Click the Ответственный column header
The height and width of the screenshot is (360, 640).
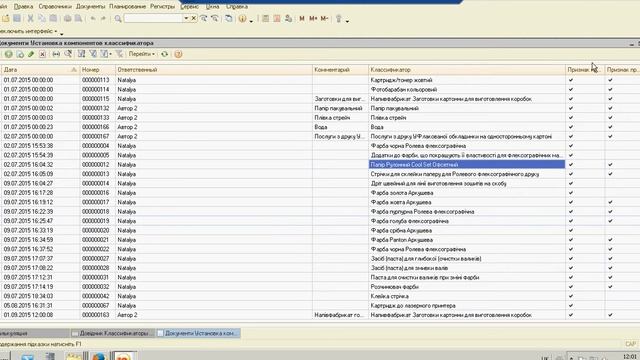click(214, 70)
